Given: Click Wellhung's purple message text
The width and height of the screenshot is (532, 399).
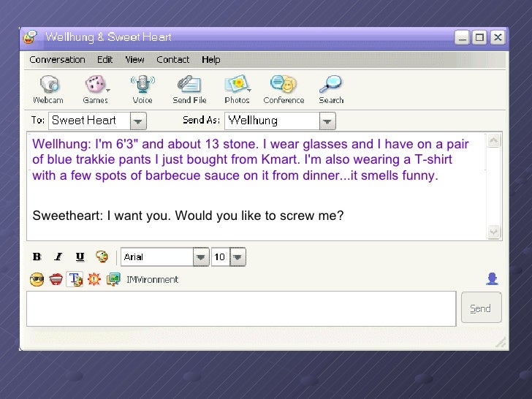Looking at the screenshot, I should [x=251, y=159].
